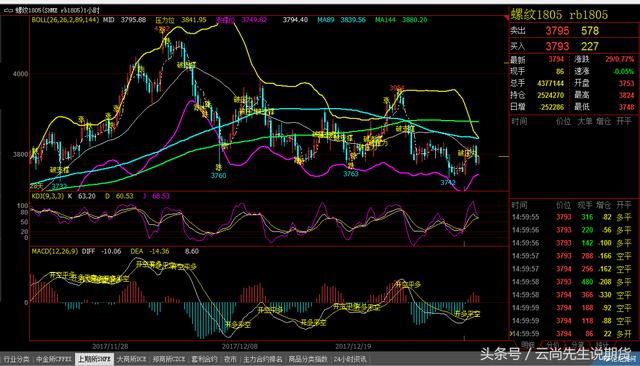This screenshot has height=366, width=640.
Task: Click the 持仓 value 2524270
Action: click(x=551, y=95)
